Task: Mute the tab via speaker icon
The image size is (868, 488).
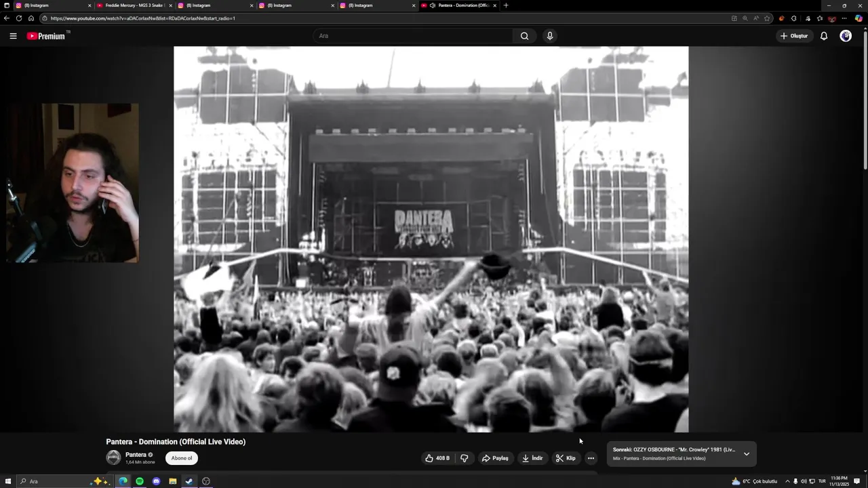Action: pyautogui.click(x=433, y=5)
